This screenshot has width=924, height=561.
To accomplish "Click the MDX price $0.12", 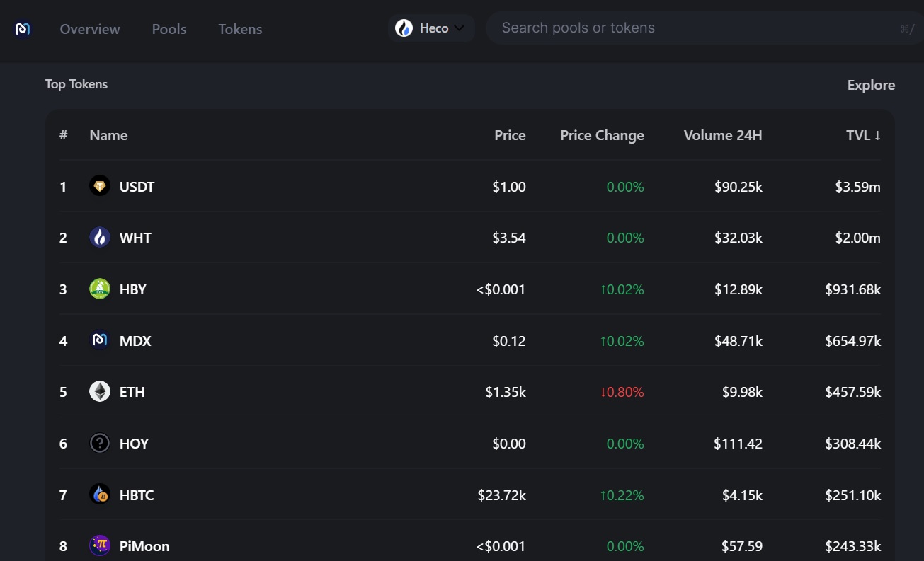I will [x=509, y=341].
